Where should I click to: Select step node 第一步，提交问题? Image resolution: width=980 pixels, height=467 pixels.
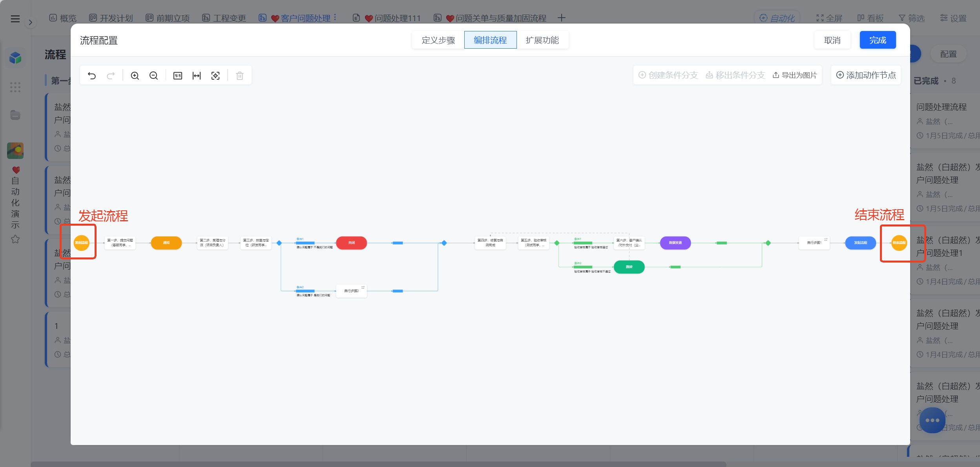point(120,243)
